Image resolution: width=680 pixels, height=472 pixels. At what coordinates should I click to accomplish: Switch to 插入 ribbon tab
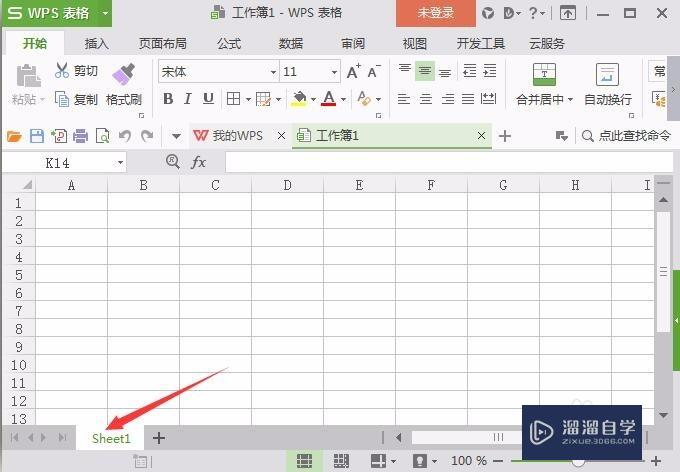tap(96, 43)
